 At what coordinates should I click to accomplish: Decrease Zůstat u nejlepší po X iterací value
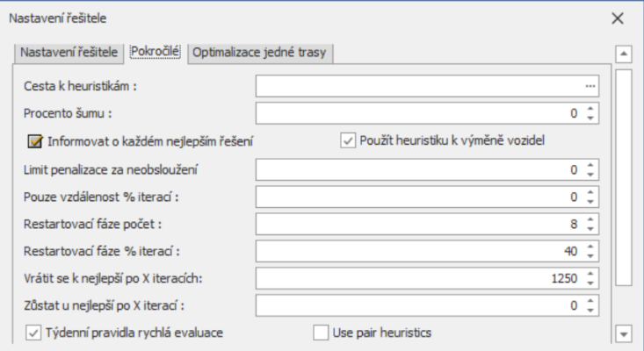coord(590,311)
